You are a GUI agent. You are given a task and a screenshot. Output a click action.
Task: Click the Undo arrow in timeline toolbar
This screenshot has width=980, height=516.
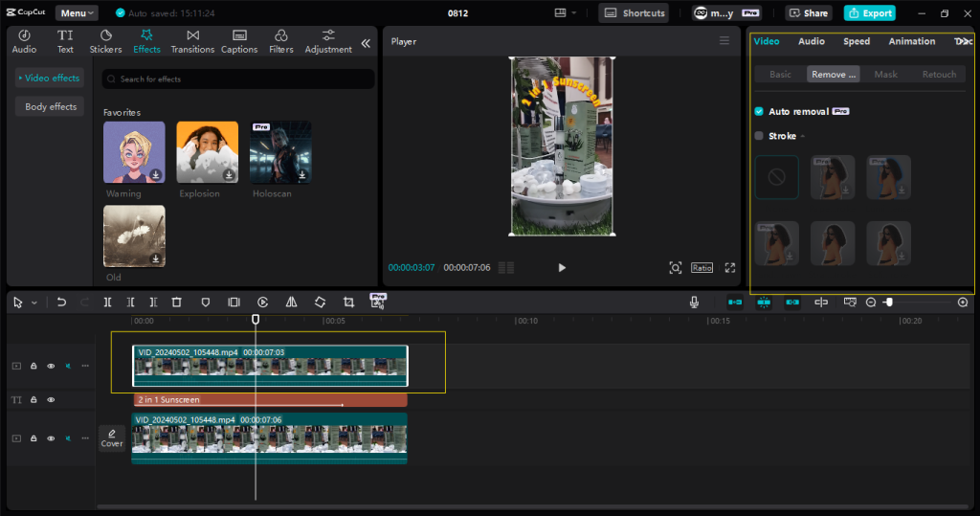tap(61, 303)
